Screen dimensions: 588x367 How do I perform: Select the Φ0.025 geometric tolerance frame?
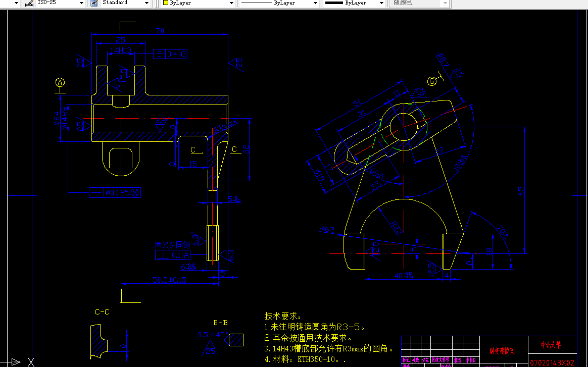click(115, 192)
